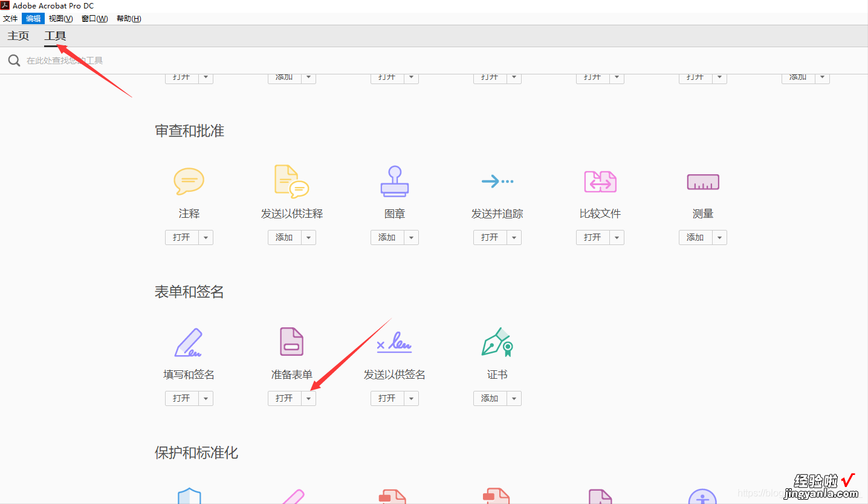Switch to the 工具 tab
This screenshot has width=868, height=504.
55,36
